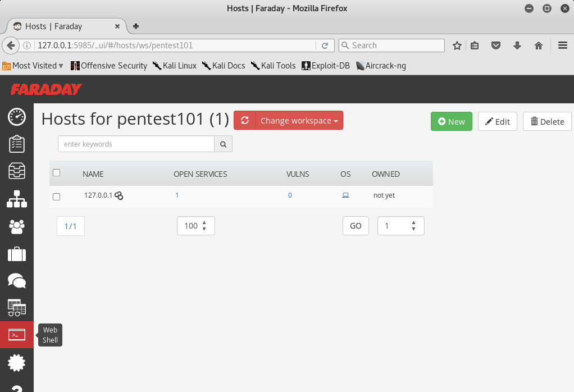Screen dimensions: 574x392
Task: Open Kali Docs bookmark
Action: tap(224, 66)
